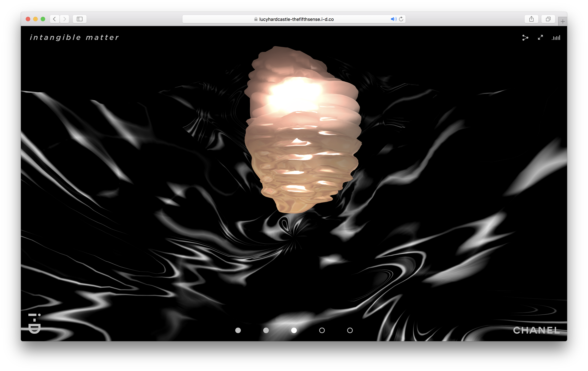This screenshot has width=588, height=371.
Task: Jump to the fourth hollow navigation dot
Action: coord(322,330)
